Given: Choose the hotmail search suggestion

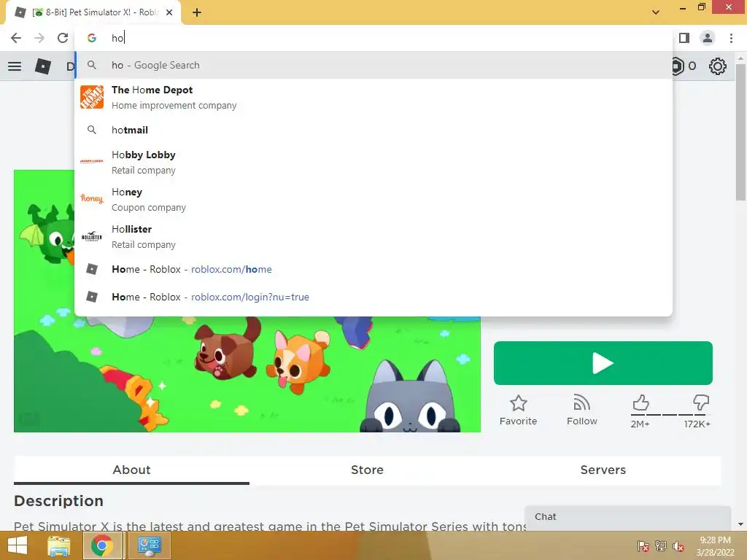Looking at the screenshot, I should click(x=373, y=130).
